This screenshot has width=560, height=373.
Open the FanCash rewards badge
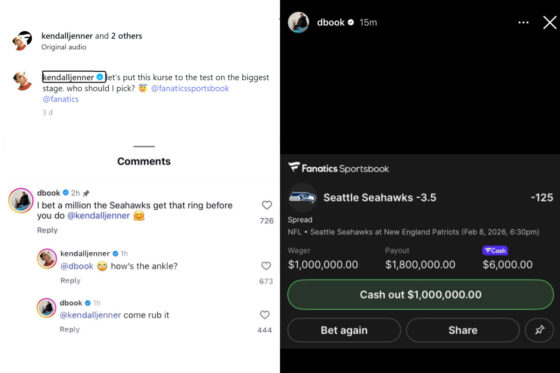[495, 251]
